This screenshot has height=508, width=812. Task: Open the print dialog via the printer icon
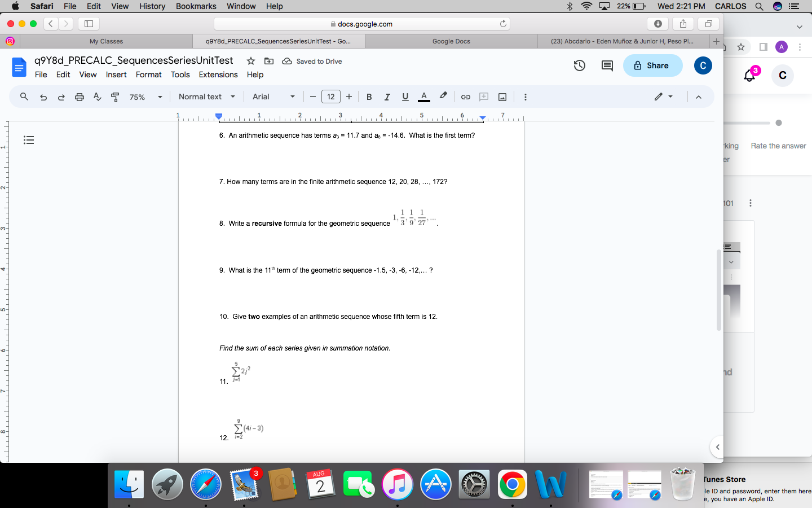[79, 97]
